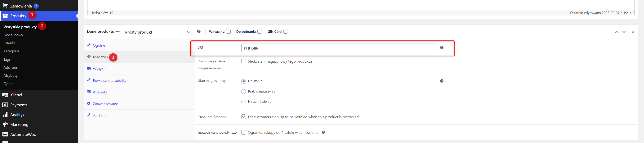Click the tag icon beside Magazyn

pyautogui.click(x=89, y=57)
